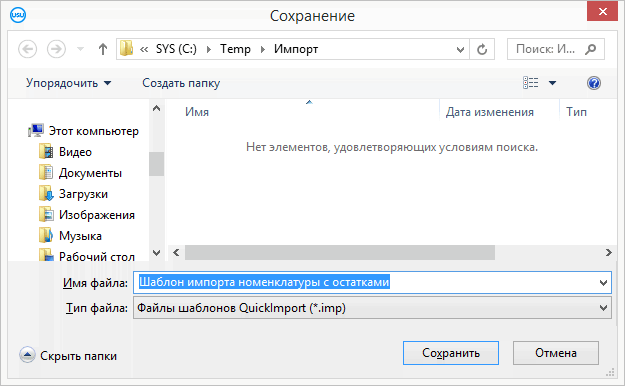Image resolution: width=625 pixels, height=386 pixels.
Task: Open view options dropdown arrow
Action: click(x=552, y=83)
